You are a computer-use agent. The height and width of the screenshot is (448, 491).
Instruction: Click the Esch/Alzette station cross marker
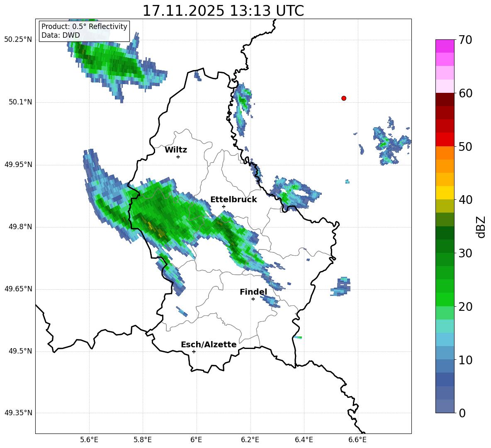coord(194,351)
